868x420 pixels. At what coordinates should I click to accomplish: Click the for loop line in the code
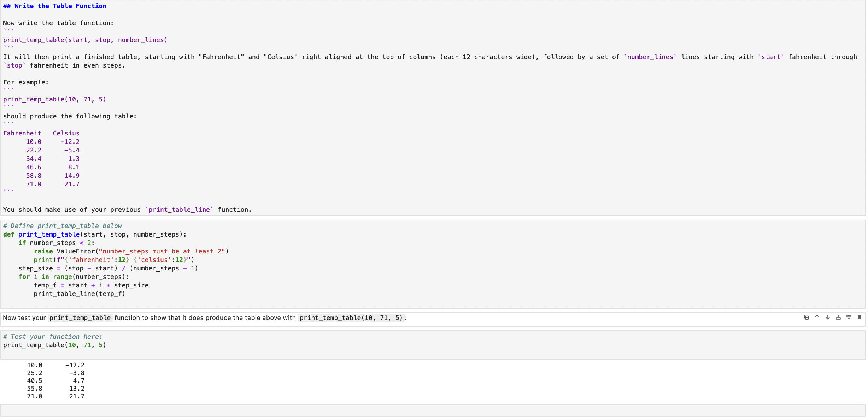pyautogui.click(x=73, y=277)
